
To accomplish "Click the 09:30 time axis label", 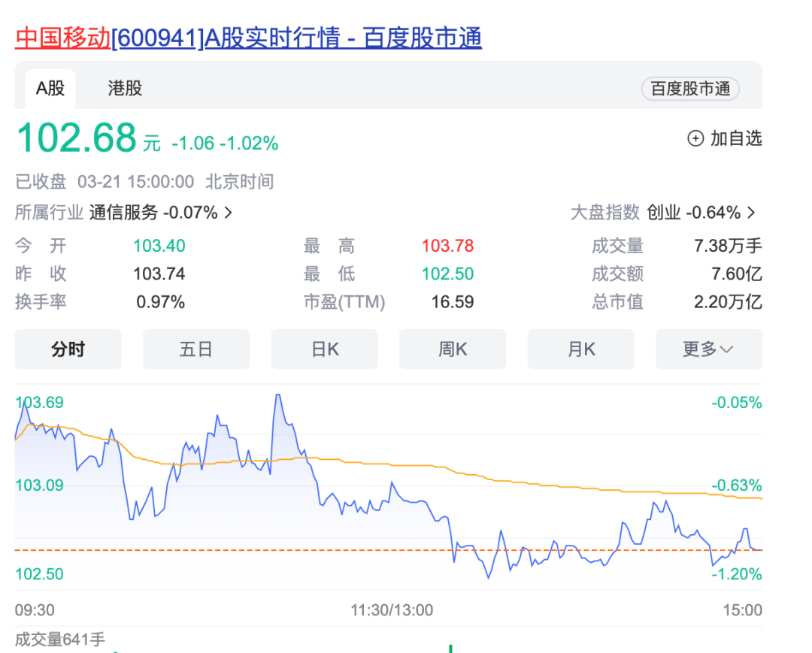I will point(35,611).
